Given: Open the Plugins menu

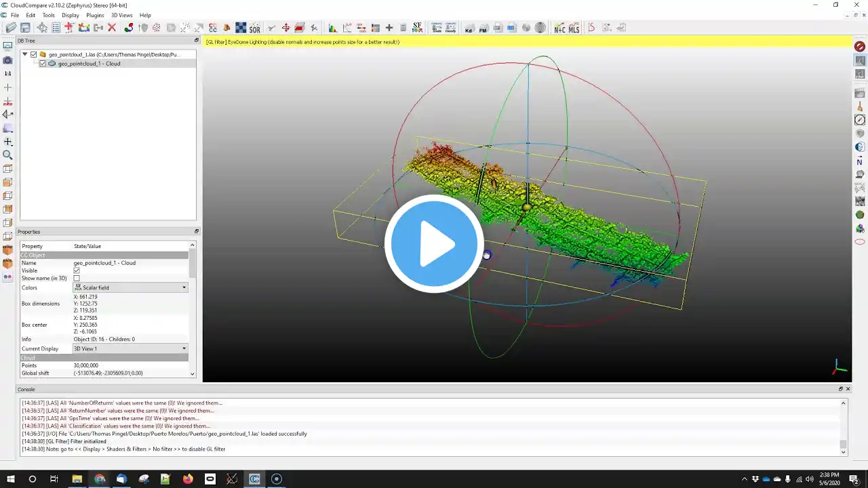Looking at the screenshot, I should click(x=95, y=15).
